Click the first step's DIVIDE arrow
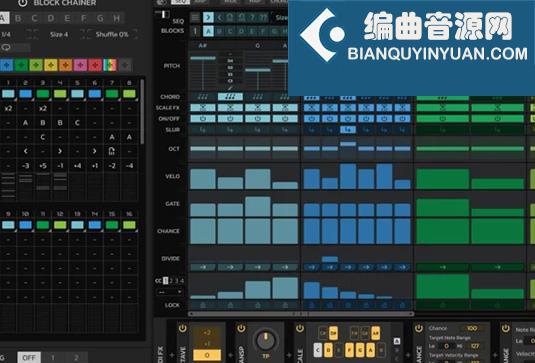This screenshot has height=363, width=535. point(203,267)
